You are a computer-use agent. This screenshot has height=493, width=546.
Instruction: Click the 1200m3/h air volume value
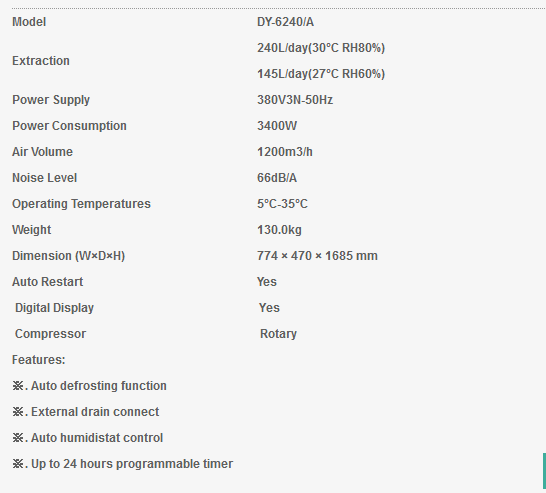click(x=284, y=152)
